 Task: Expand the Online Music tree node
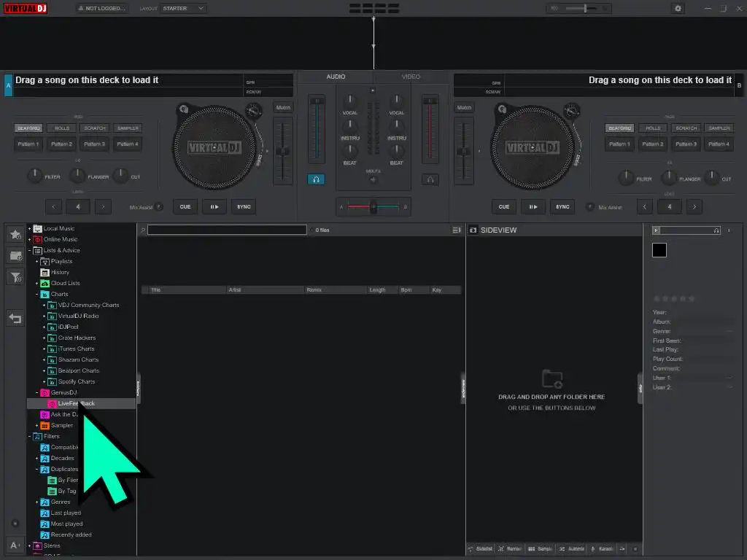(29, 239)
